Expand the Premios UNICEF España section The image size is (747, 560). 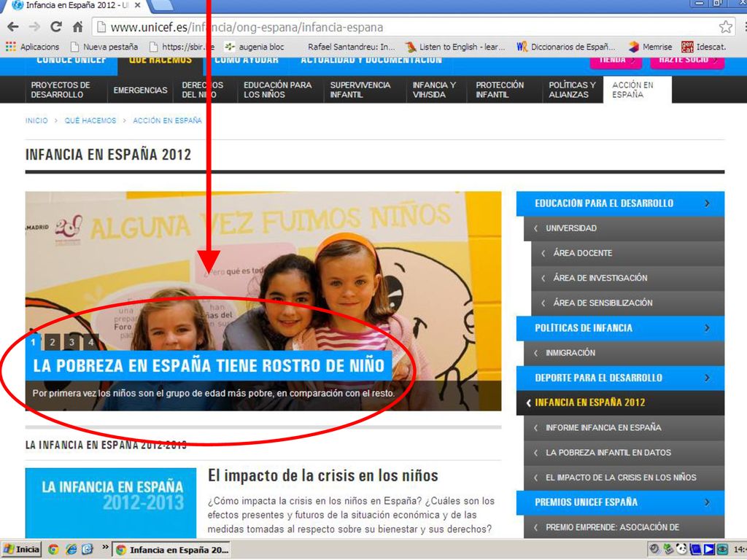tap(620, 502)
